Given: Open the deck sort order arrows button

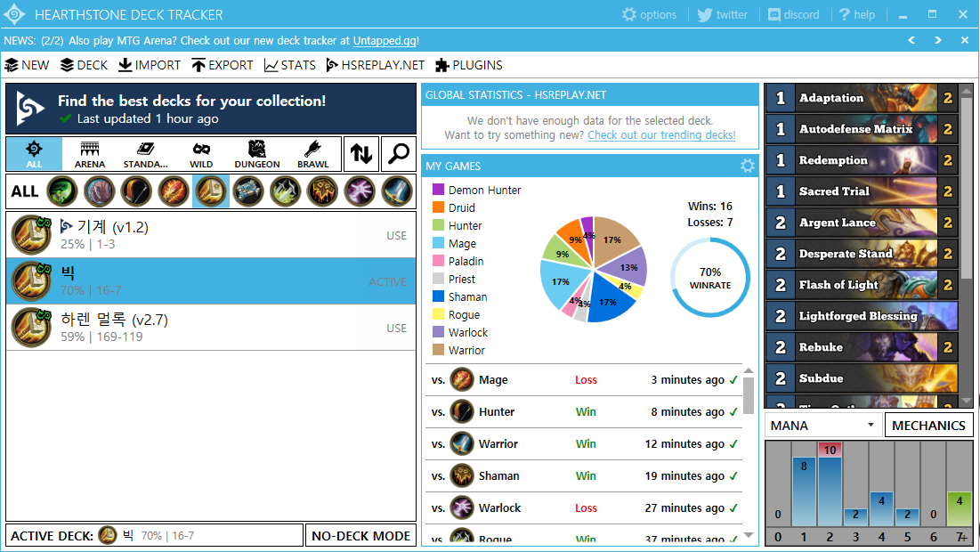Looking at the screenshot, I should click(361, 154).
